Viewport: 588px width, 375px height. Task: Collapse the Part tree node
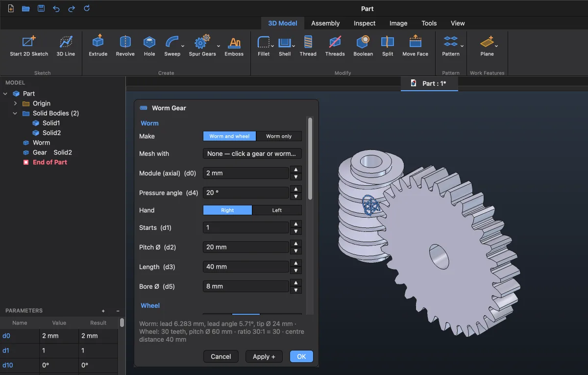tap(5, 94)
